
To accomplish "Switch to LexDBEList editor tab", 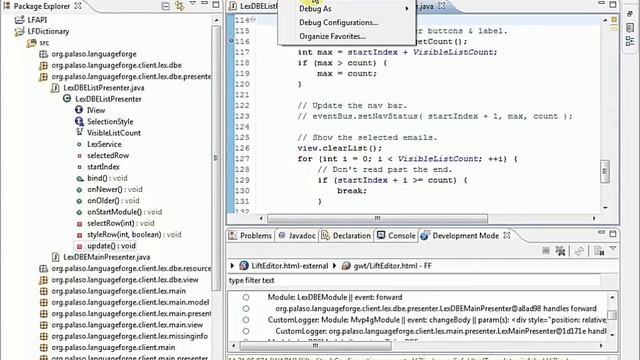I will [x=253, y=6].
